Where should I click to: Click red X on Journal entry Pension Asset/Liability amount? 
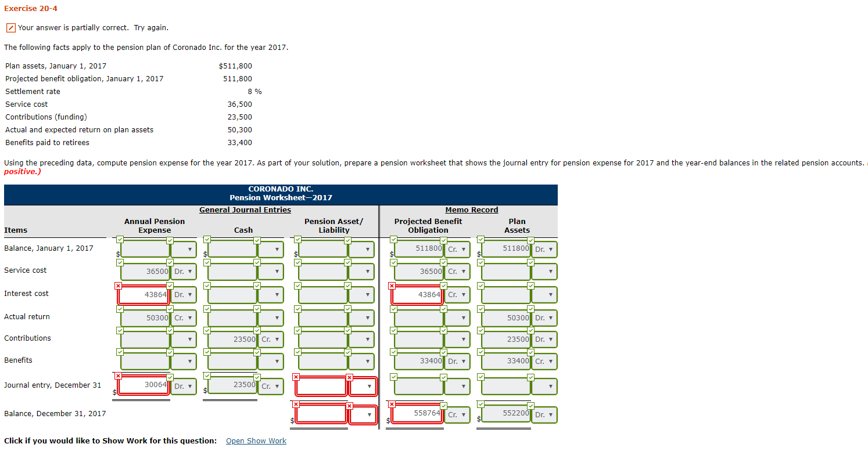(296, 377)
